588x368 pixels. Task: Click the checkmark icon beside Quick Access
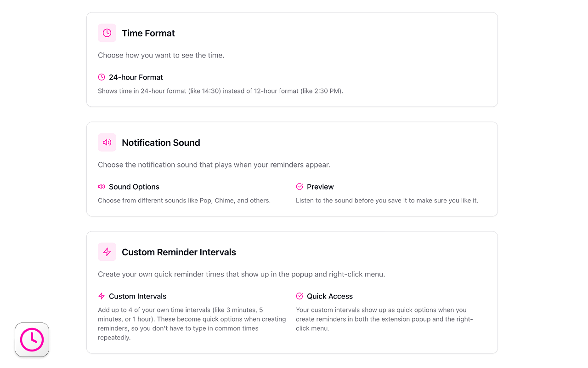pos(300,296)
